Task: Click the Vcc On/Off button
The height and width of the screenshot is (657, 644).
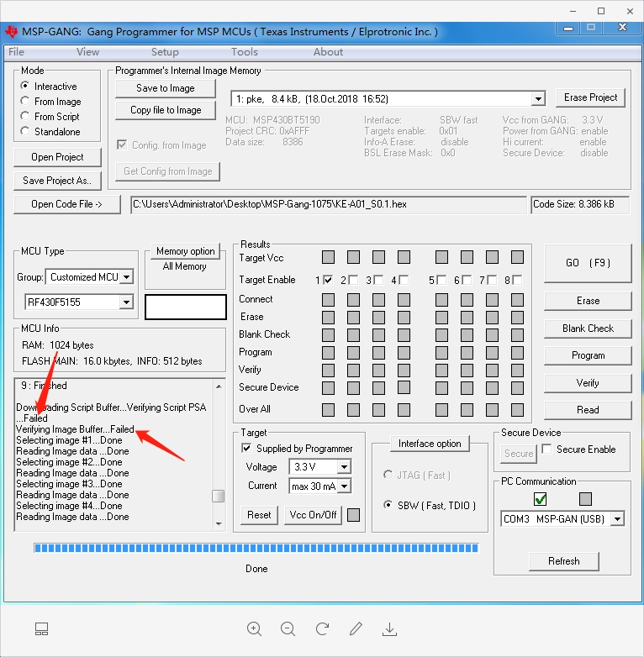Action: click(314, 515)
